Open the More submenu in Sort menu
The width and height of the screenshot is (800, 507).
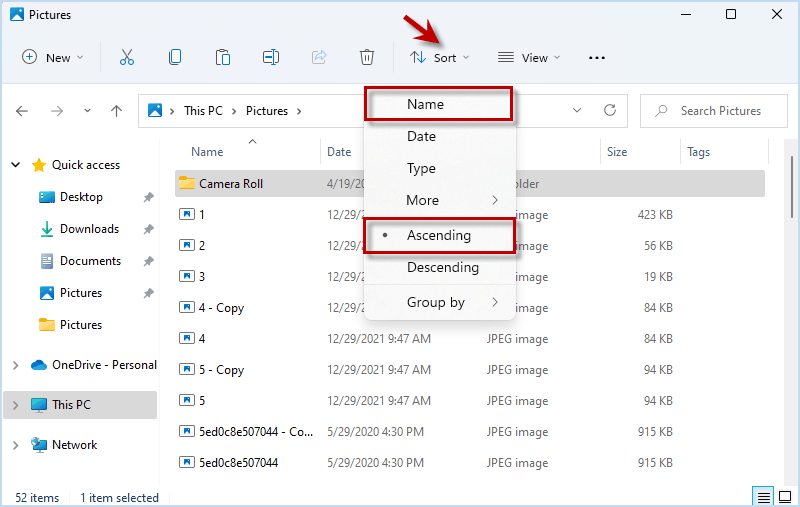tap(439, 200)
